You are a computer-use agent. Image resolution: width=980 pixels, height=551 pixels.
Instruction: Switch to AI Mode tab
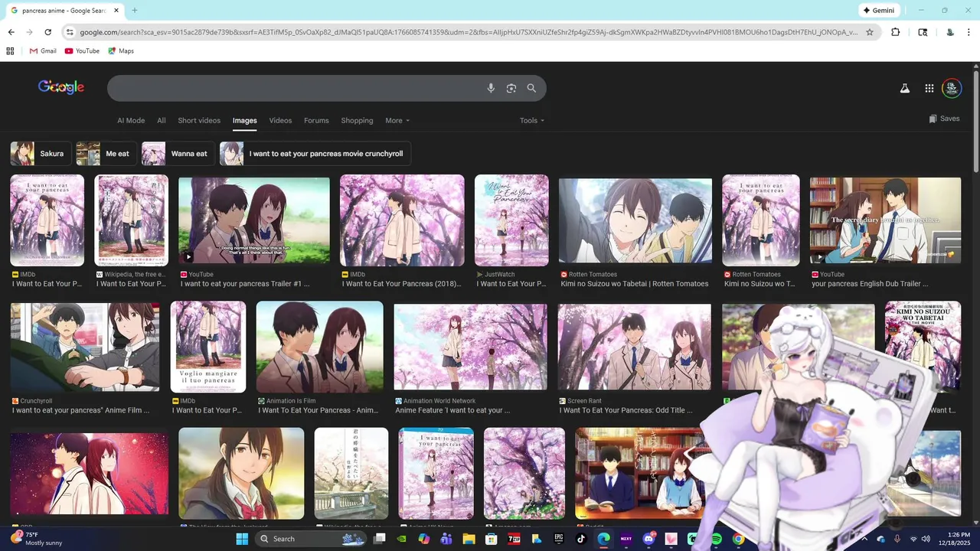pos(131,120)
